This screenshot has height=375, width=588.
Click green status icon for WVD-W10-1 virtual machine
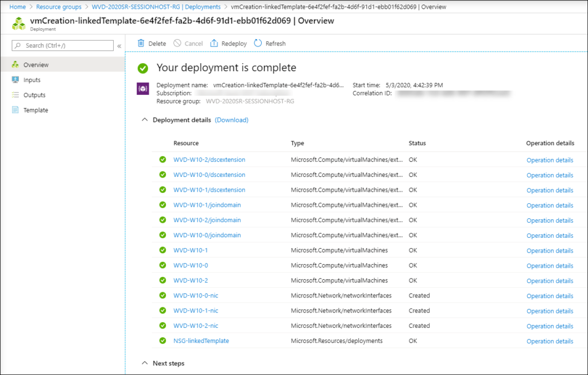point(163,250)
